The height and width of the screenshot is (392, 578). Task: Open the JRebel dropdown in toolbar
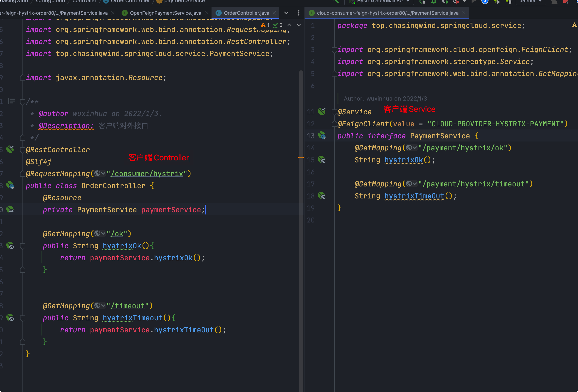(x=531, y=2)
